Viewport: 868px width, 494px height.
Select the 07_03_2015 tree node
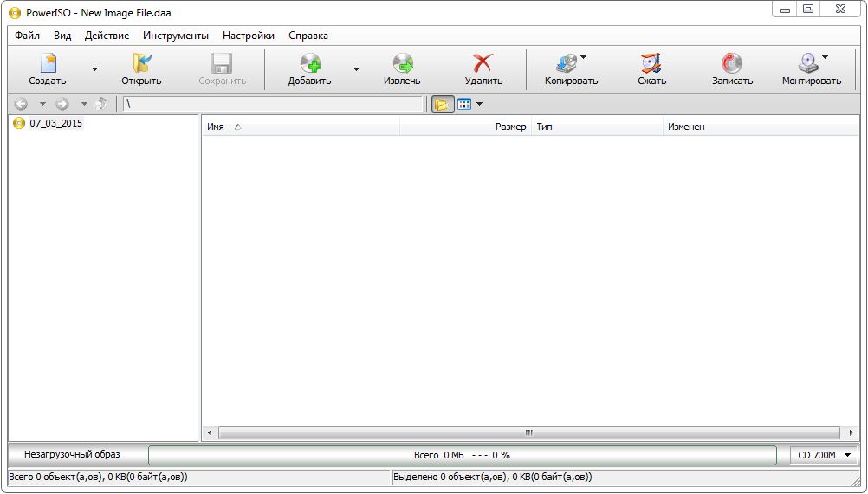pos(56,123)
